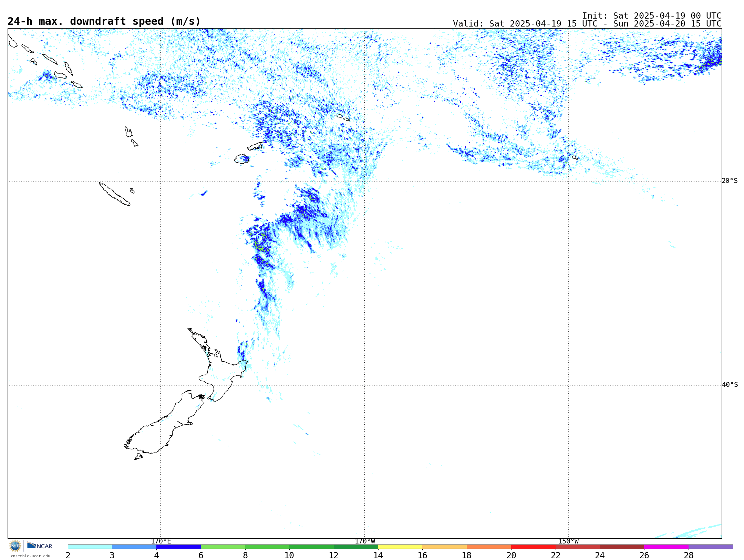Viewport: 744px width, 560px height.
Task: Click the NCAR logo
Action: tap(40, 546)
